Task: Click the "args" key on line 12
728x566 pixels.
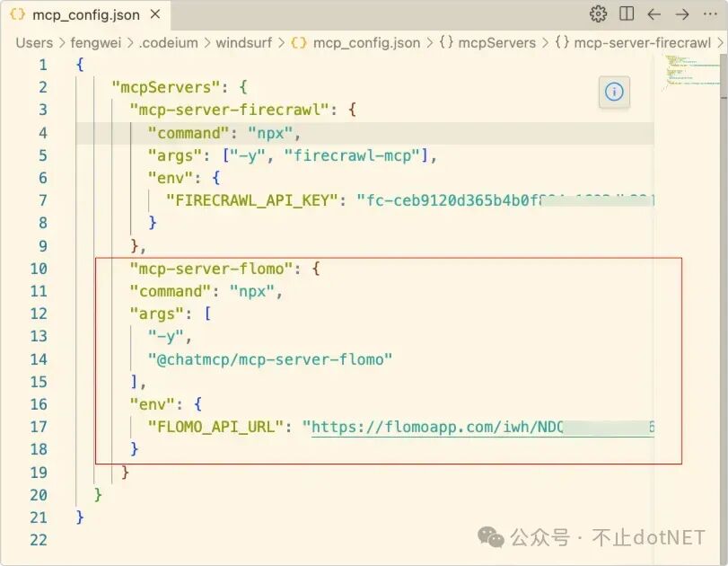Action: point(156,314)
